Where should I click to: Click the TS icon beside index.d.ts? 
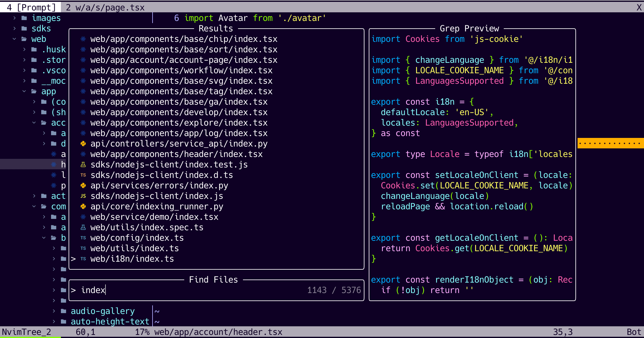83,175
